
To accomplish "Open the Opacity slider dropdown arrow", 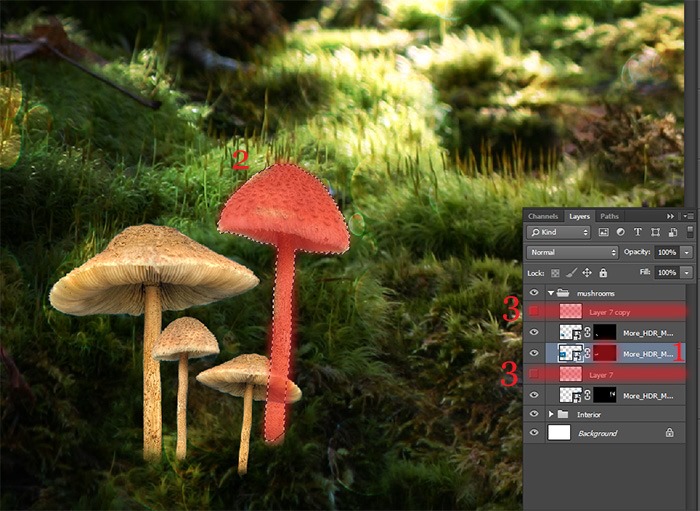I will (687, 253).
